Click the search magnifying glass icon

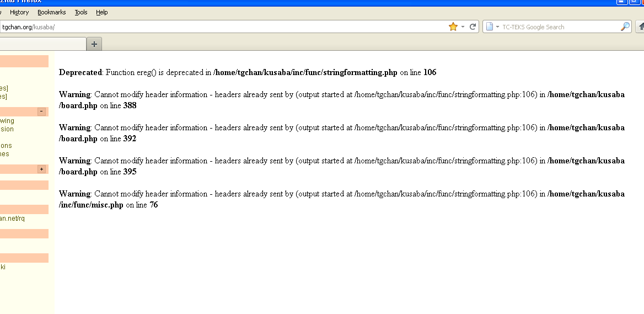click(625, 26)
